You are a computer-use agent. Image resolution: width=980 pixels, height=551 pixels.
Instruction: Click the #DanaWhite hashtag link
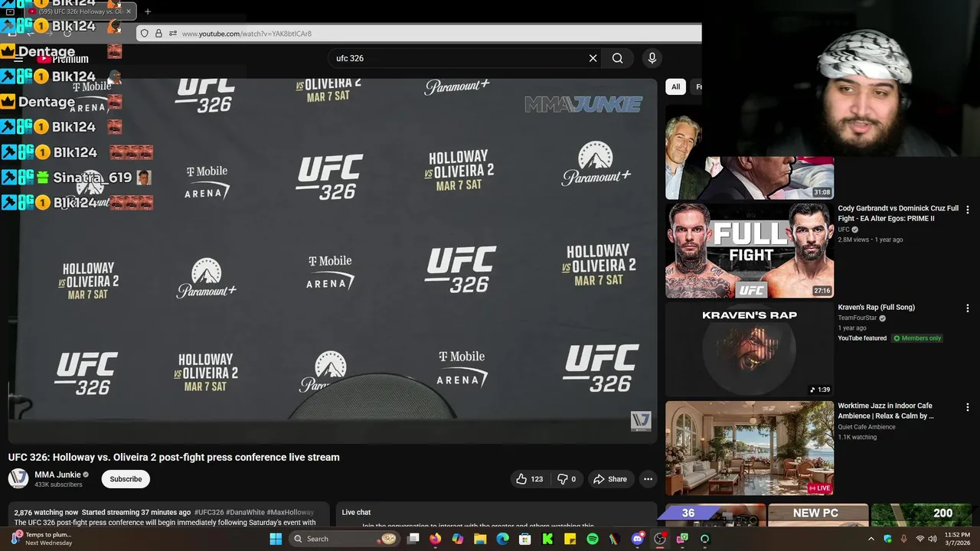[245, 512]
